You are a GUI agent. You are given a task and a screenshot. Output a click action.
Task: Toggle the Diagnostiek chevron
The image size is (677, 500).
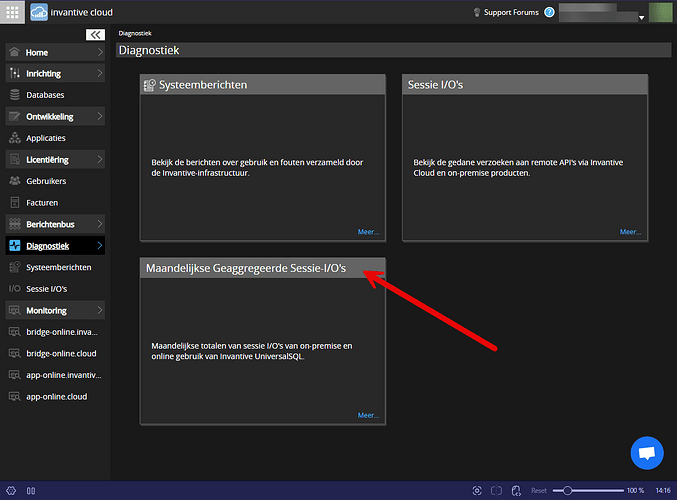click(x=100, y=246)
